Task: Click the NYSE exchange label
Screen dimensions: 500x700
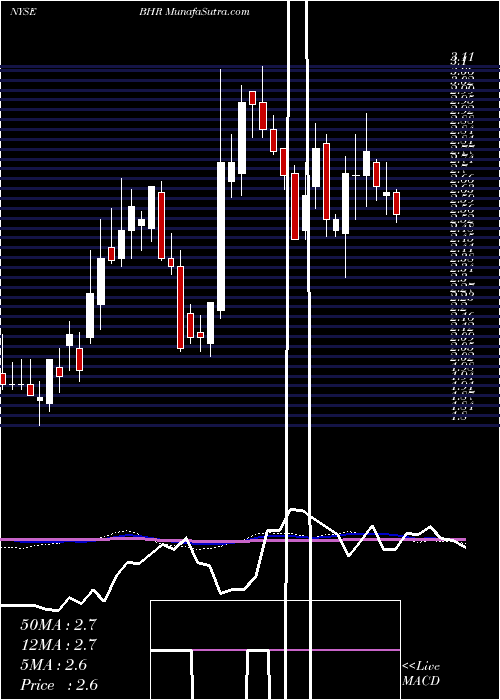Action: 23,12
